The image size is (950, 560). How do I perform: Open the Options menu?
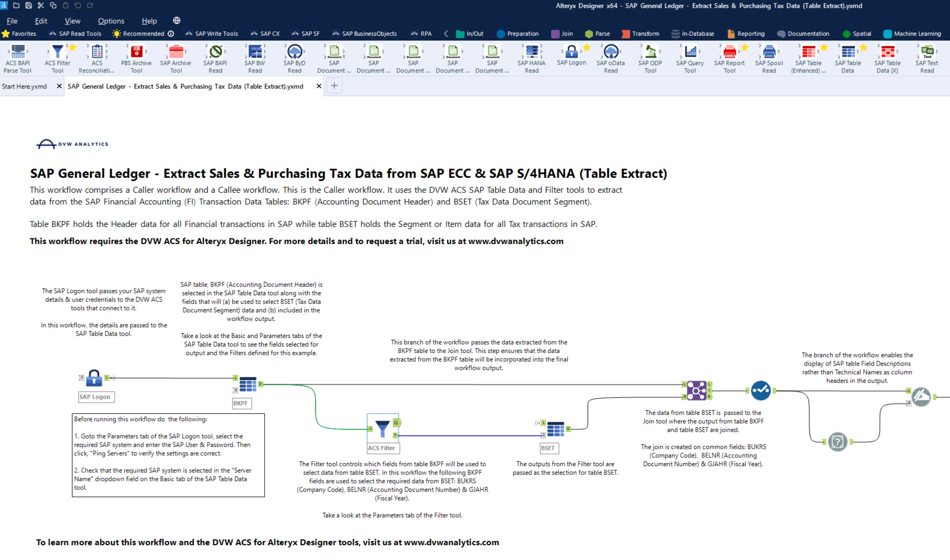coord(110,21)
